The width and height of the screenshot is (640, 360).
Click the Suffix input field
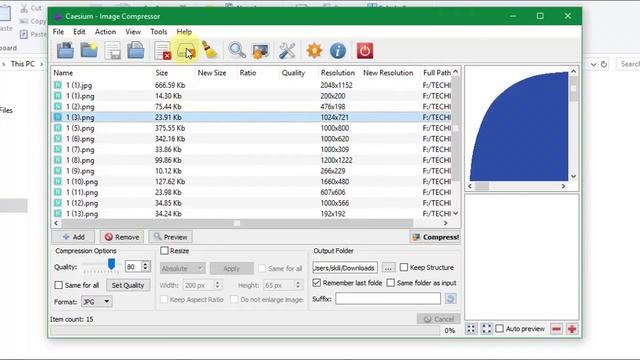pos(388,299)
